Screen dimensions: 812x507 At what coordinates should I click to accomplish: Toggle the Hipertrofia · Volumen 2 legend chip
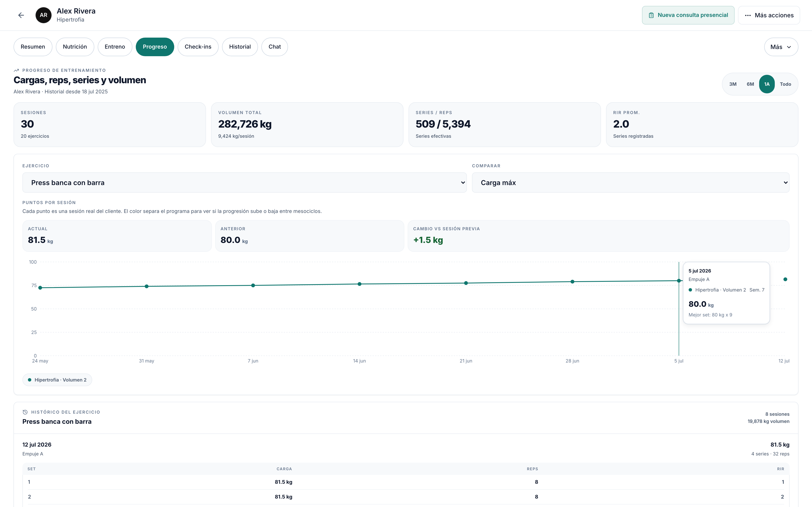pos(57,380)
